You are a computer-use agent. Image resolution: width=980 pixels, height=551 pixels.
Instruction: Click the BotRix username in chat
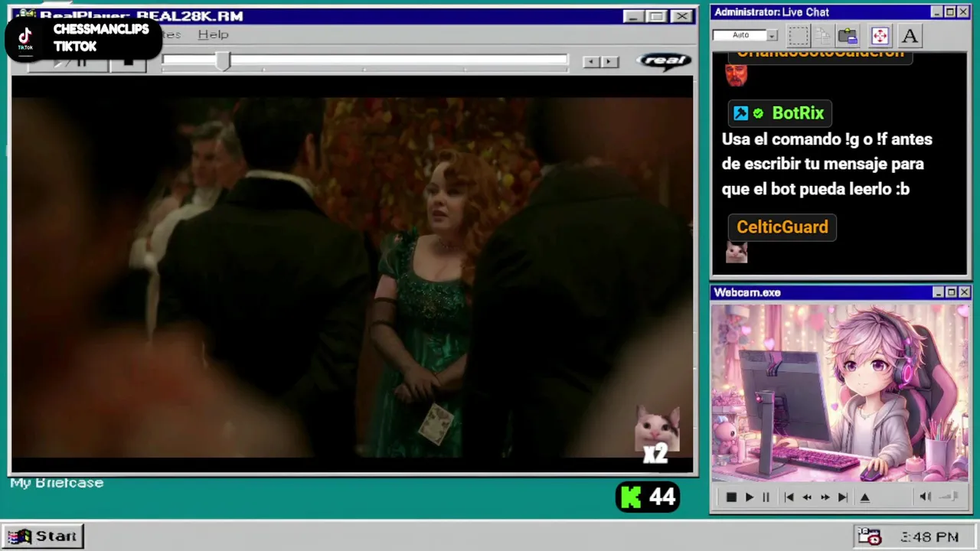[x=798, y=113]
